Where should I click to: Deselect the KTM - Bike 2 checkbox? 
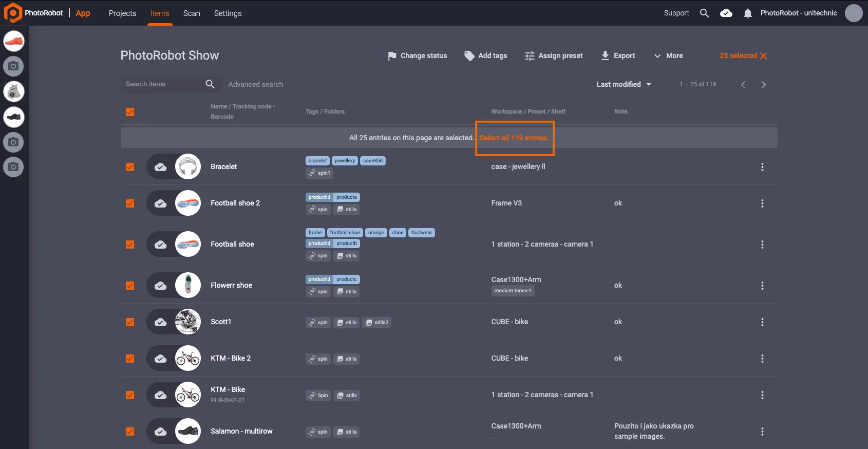point(130,359)
